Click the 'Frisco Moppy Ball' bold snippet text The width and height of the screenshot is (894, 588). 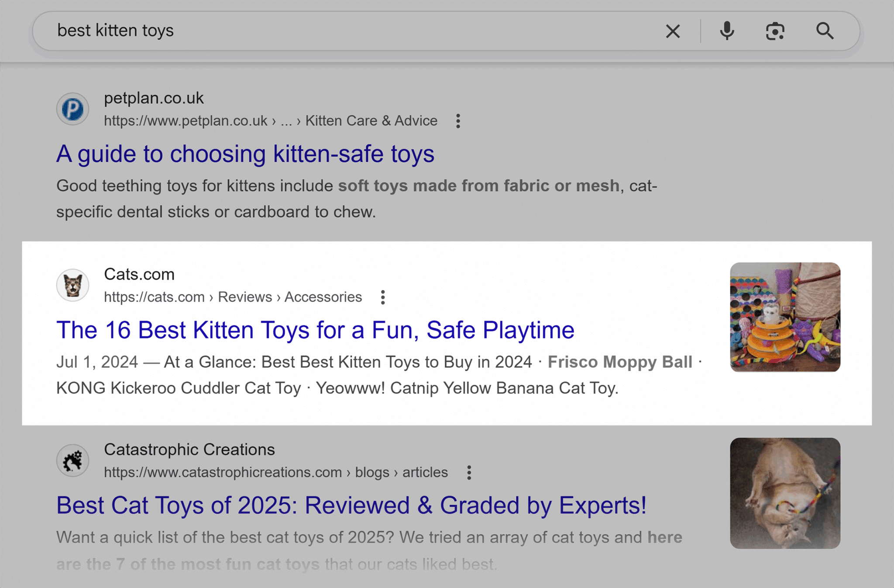(x=620, y=362)
